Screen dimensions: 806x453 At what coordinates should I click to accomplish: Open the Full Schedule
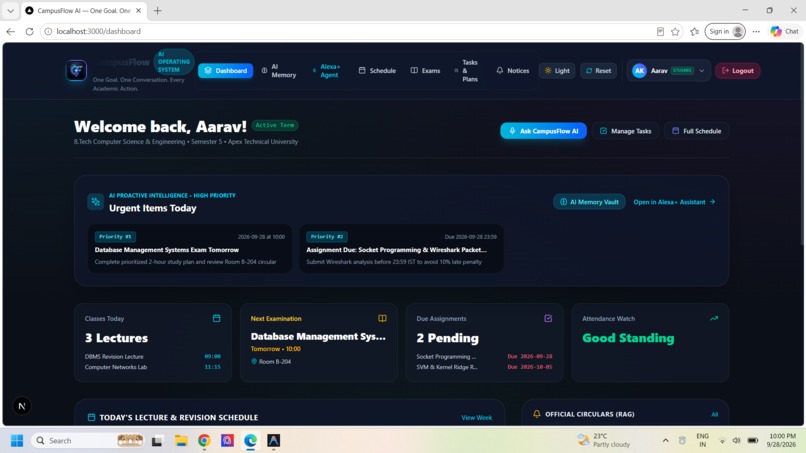[697, 131]
